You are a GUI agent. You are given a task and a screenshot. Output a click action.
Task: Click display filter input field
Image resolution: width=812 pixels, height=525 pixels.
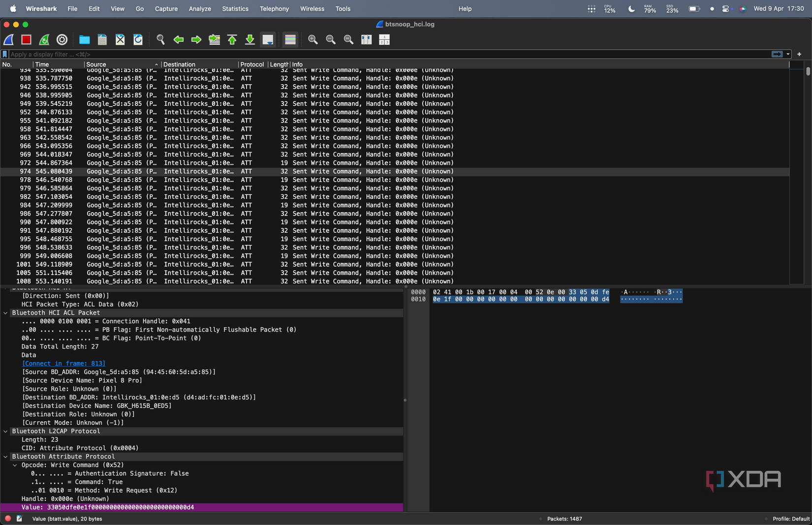tap(389, 54)
